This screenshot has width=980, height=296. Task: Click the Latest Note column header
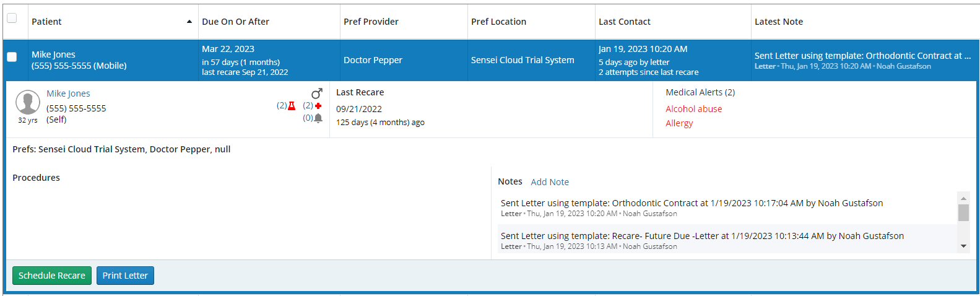(778, 22)
